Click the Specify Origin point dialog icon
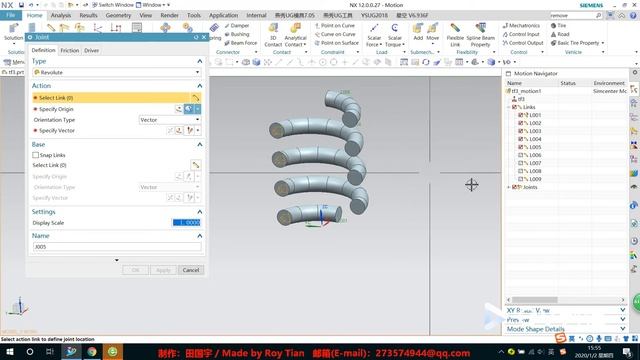 [x=179, y=109]
